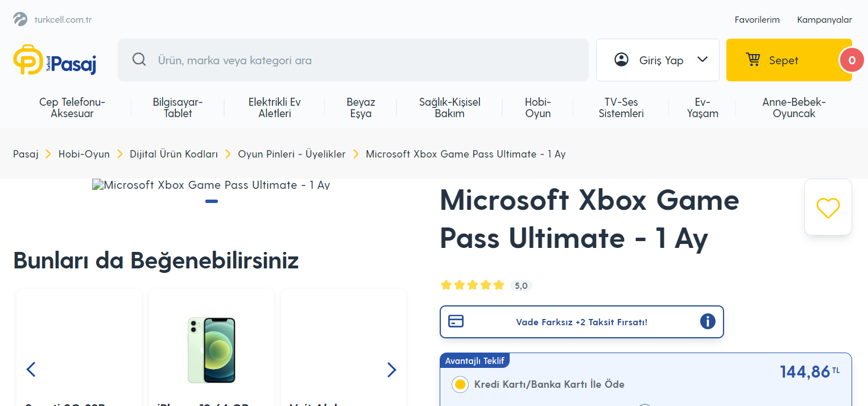Open the Pasaj home logo
Viewport: 868px width, 406px height.
(x=55, y=60)
